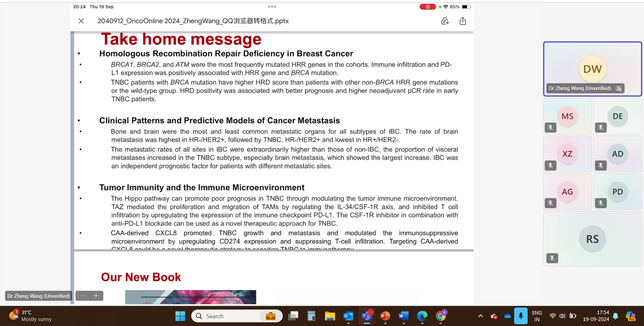Click the book cover image on the next slide

coord(191,297)
